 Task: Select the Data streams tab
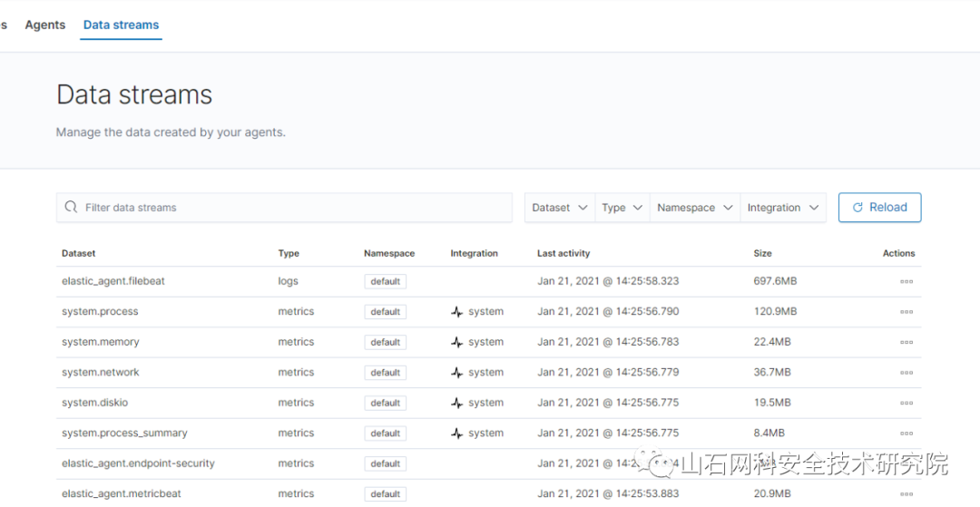point(121,25)
